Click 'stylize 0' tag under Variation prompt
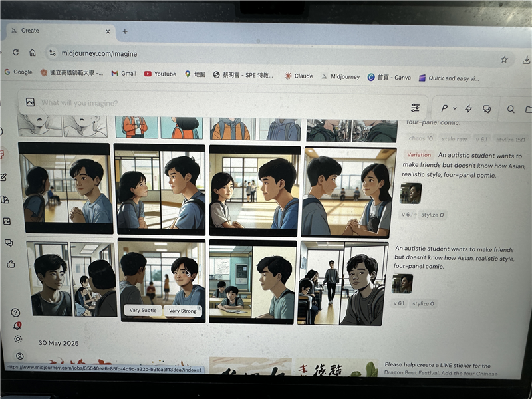Image resolution: width=532 pixels, height=399 pixels. (432, 215)
